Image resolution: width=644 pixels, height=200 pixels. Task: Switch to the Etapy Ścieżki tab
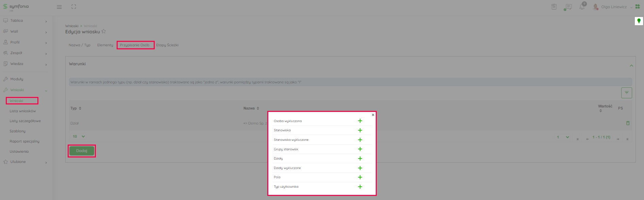[x=167, y=45]
